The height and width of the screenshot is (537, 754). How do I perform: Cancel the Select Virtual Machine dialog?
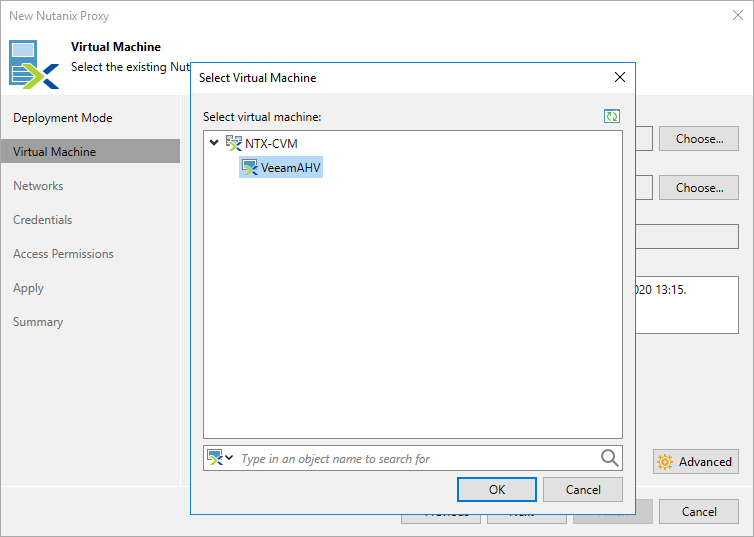click(x=583, y=489)
